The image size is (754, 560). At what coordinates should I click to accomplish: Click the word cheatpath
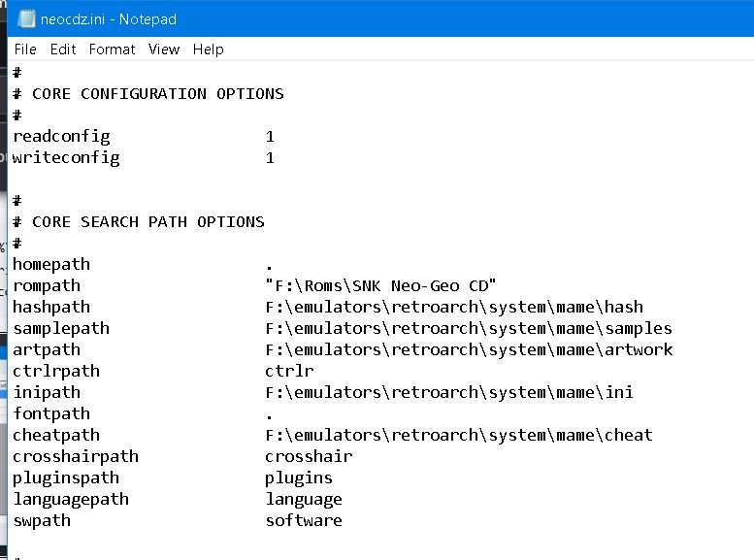(56, 436)
